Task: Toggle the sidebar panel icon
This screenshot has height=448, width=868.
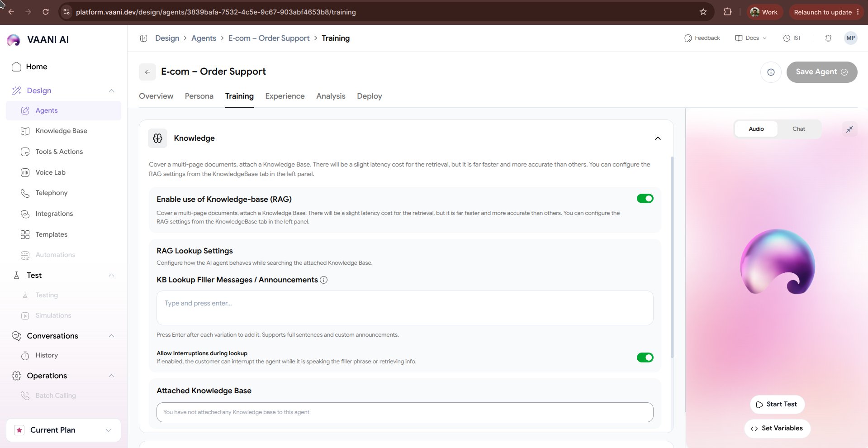Action: pos(144,38)
